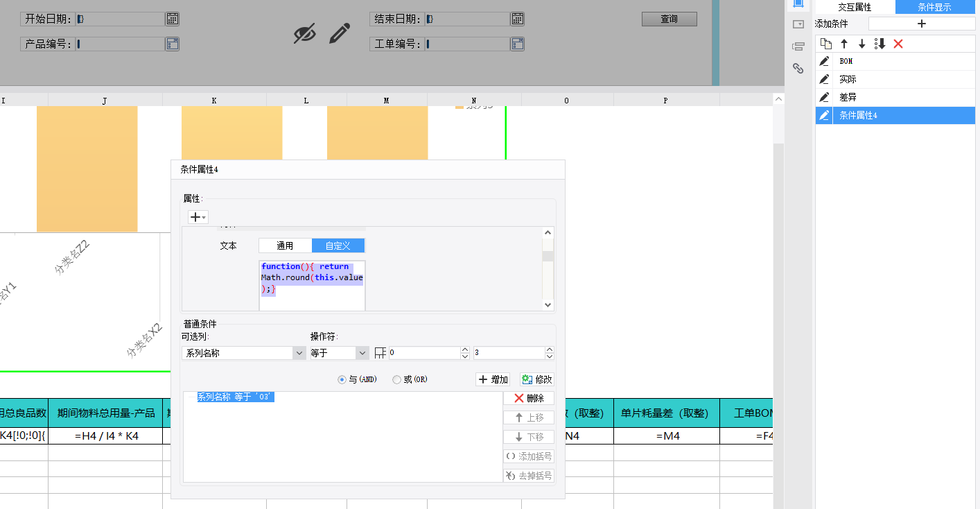The height and width of the screenshot is (509, 980).
Task: Edit 条件属性4 via its pencil icon
Action: (824, 115)
